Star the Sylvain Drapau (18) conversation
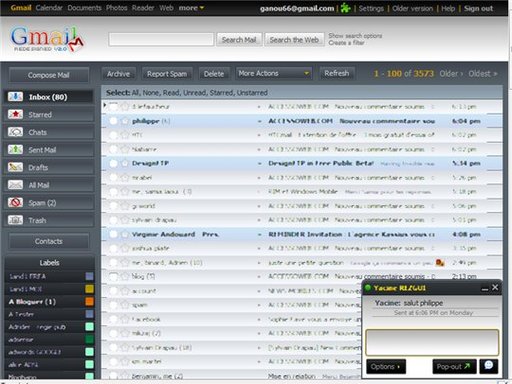 point(125,348)
